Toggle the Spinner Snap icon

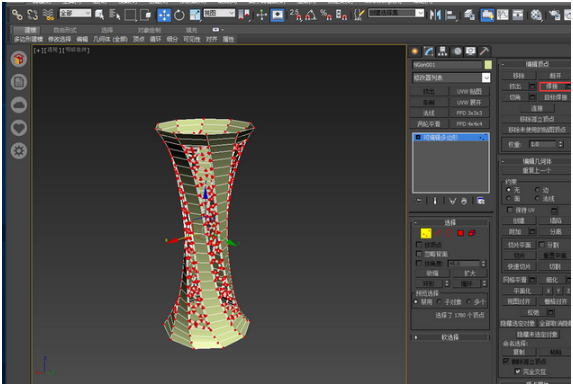point(341,15)
